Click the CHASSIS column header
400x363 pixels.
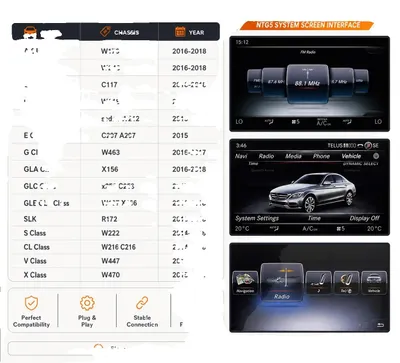126,33
